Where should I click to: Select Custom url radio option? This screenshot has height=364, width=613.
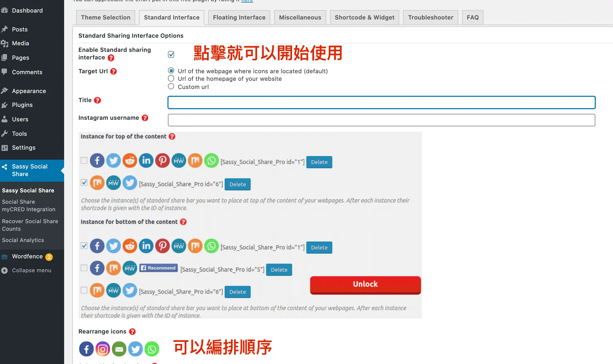click(171, 86)
